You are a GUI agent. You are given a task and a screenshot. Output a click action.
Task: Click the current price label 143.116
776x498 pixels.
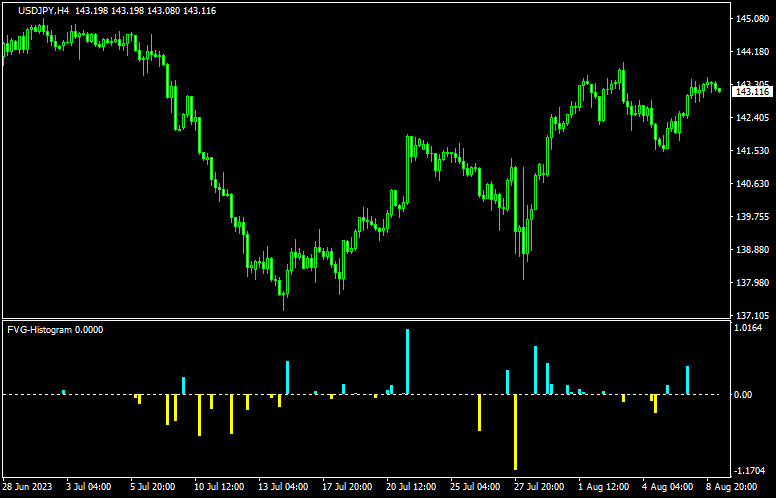[x=752, y=92]
